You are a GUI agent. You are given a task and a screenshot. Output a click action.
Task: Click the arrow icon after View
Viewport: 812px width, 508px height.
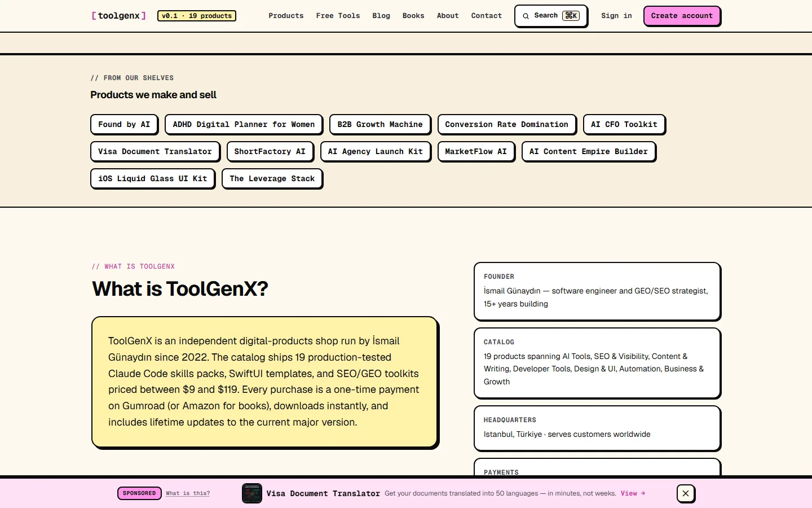[x=643, y=493]
